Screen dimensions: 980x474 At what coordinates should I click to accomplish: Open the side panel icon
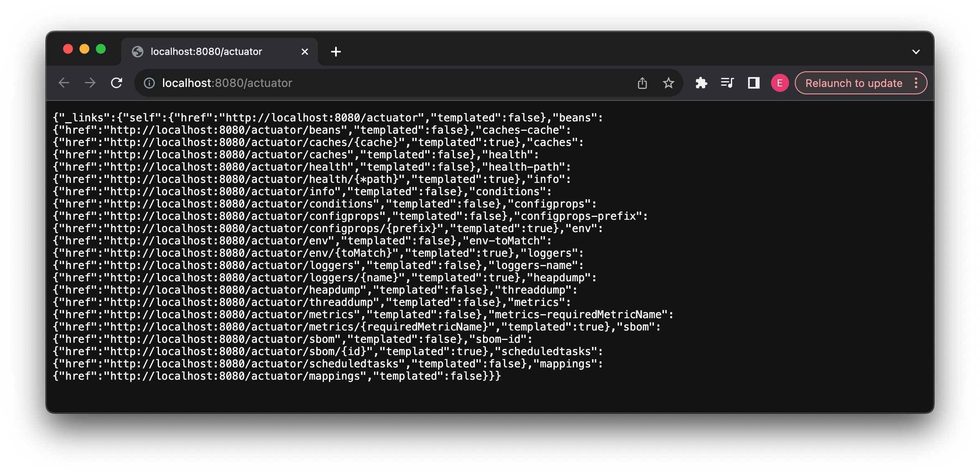[753, 83]
